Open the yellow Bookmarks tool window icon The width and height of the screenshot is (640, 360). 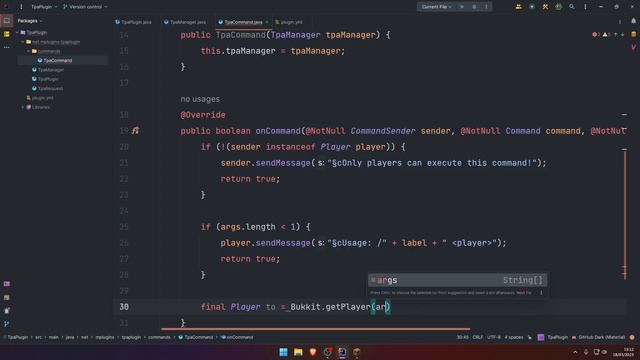point(7,34)
